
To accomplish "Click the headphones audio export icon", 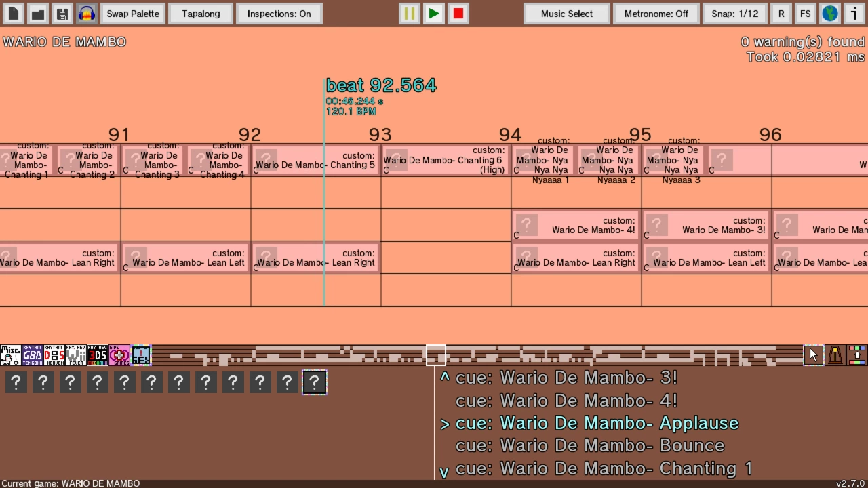I will pyautogui.click(x=87, y=14).
